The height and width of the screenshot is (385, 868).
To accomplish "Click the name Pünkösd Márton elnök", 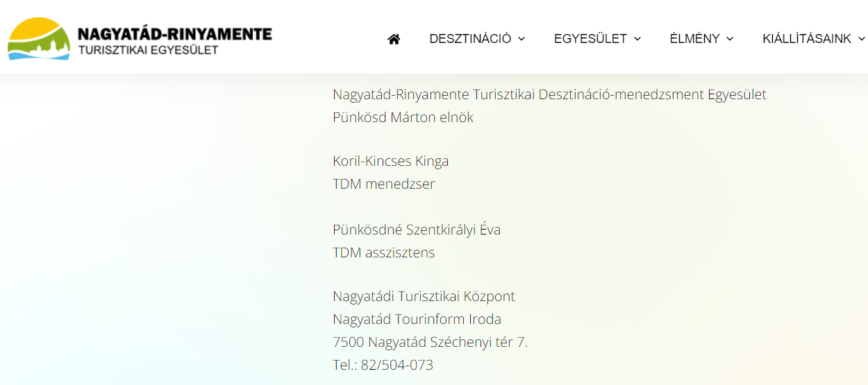I will 403,117.
